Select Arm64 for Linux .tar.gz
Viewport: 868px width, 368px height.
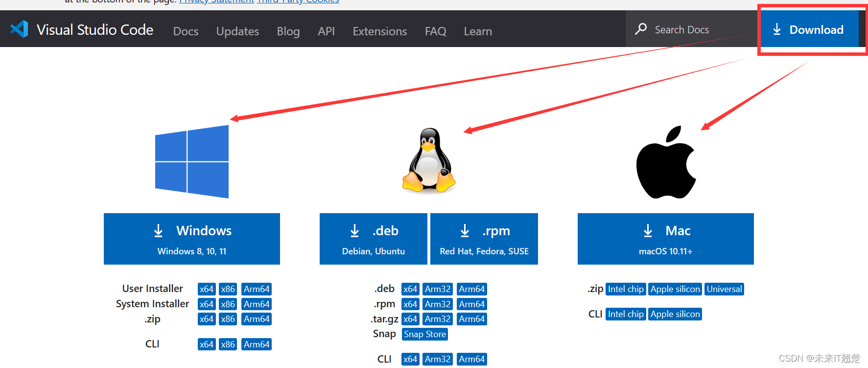pyautogui.click(x=472, y=319)
